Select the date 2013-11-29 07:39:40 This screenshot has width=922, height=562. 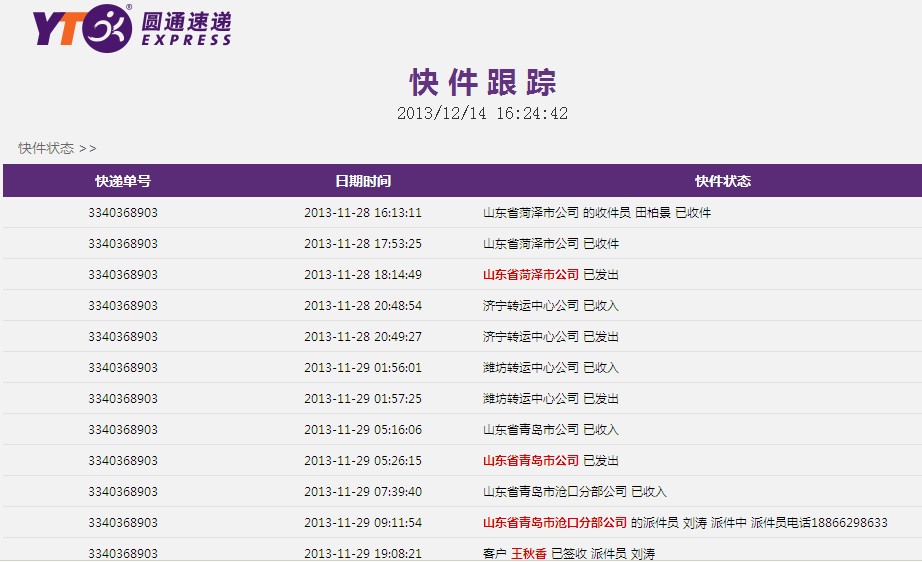363,492
